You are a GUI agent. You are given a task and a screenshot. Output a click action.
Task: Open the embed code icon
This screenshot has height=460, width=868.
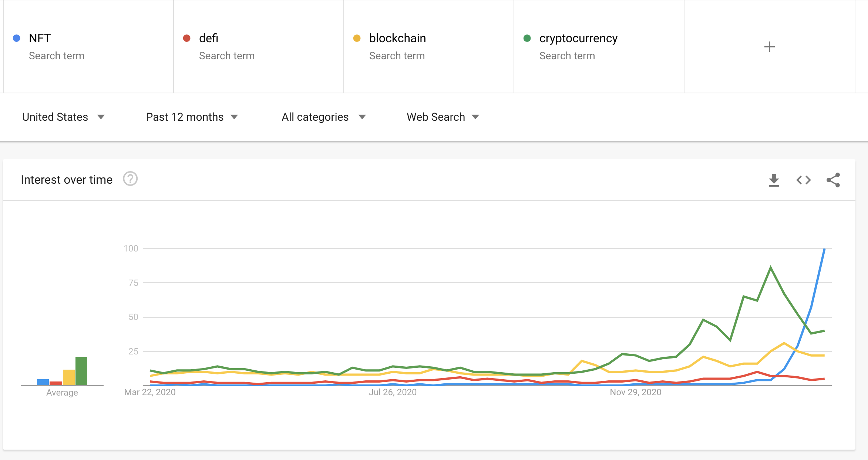pos(803,180)
